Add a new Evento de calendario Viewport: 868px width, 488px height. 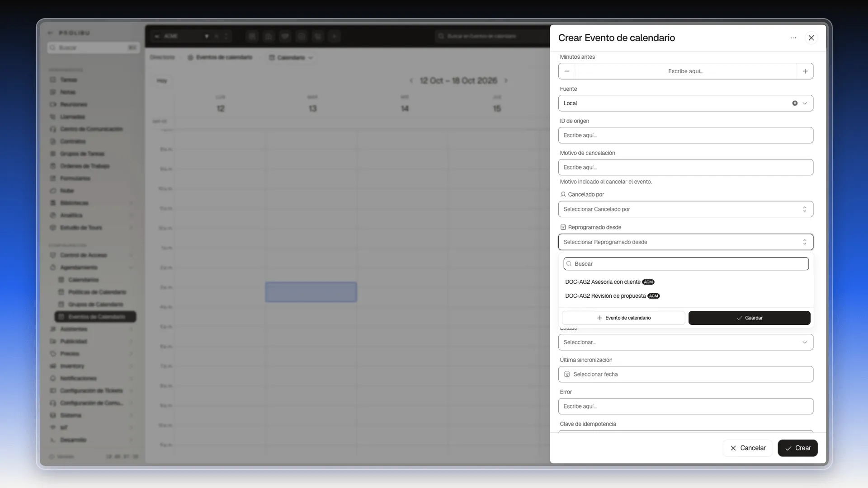click(623, 318)
